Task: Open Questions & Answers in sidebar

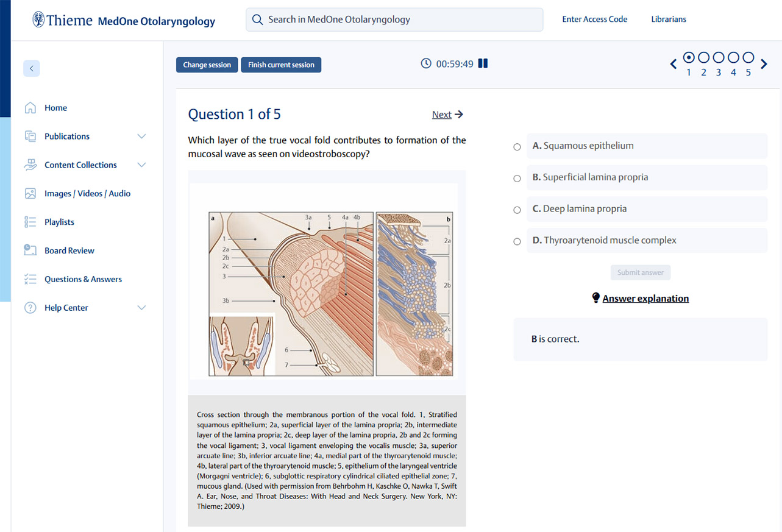Action: pyautogui.click(x=83, y=279)
